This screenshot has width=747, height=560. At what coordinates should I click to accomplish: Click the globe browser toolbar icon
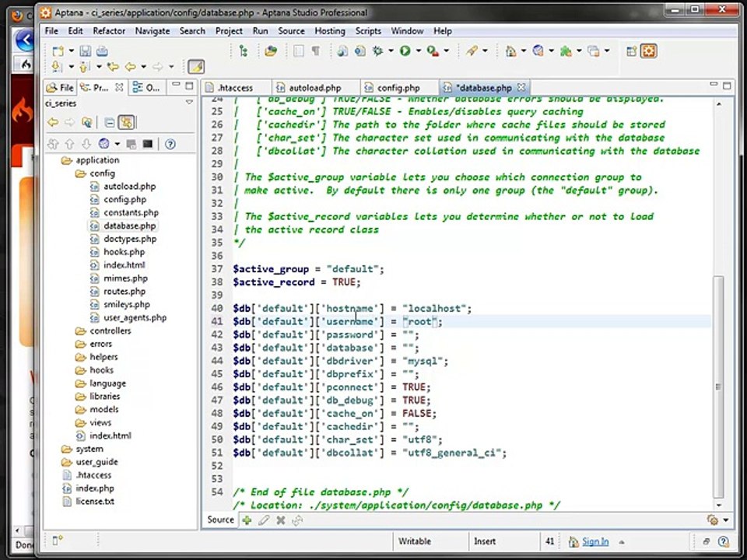click(538, 51)
